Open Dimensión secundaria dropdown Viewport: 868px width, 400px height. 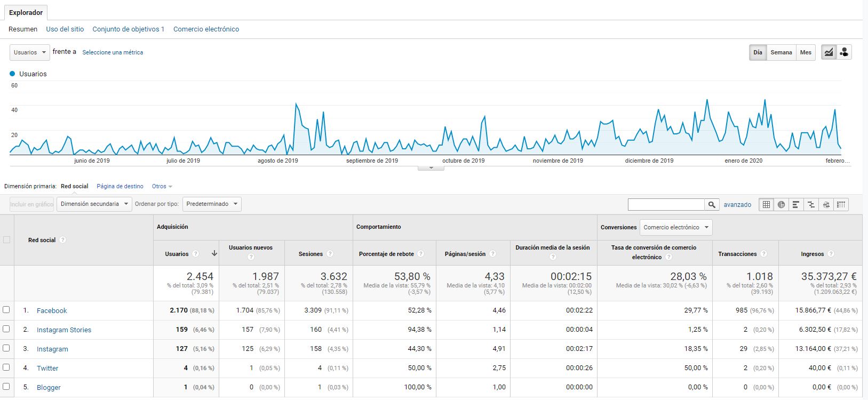pyautogui.click(x=94, y=204)
